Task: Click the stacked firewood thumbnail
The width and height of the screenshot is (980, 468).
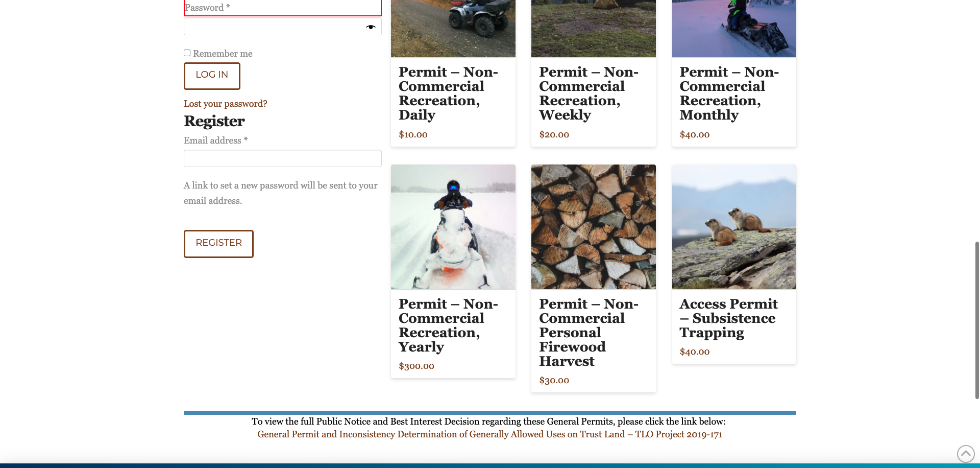Action: 593,226
